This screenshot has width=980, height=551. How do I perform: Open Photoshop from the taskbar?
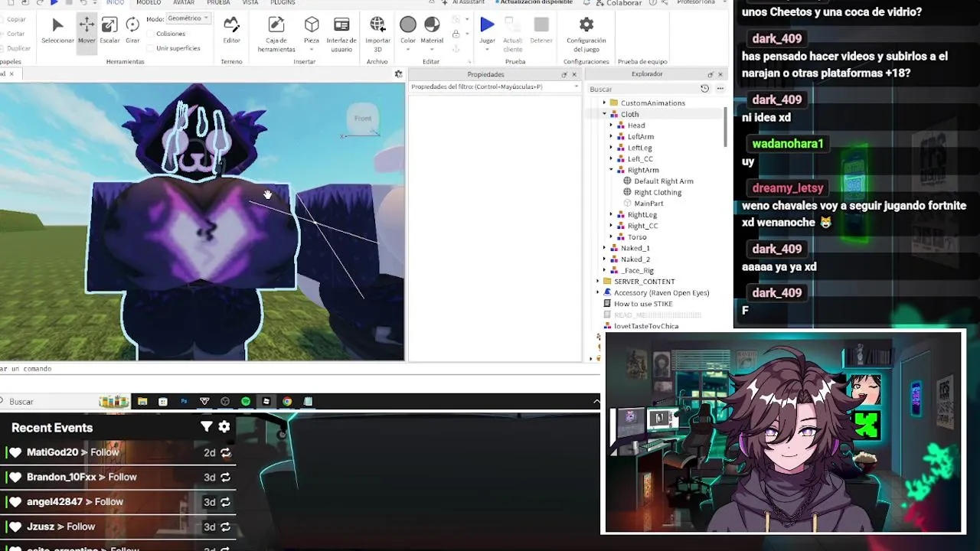pyautogui.click(x=184, y=401)
